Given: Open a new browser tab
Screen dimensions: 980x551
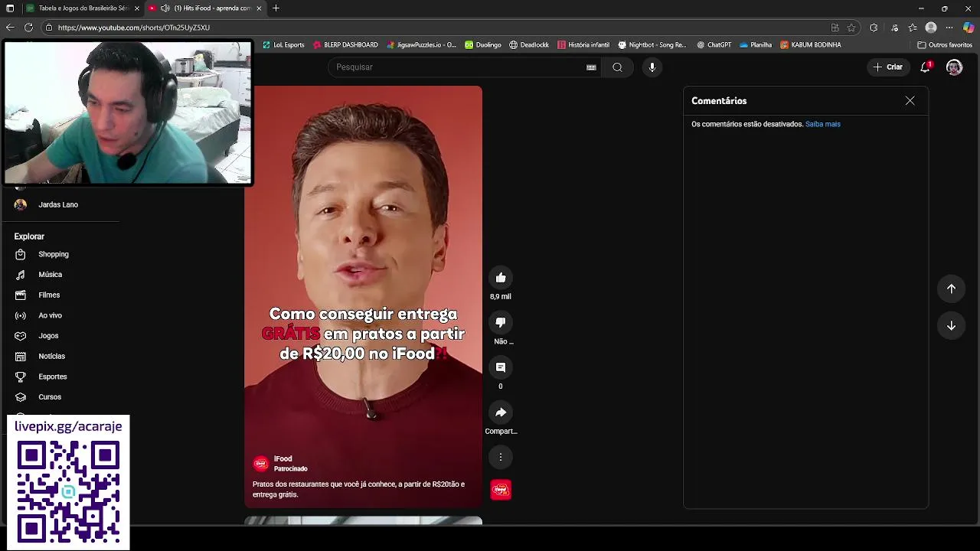Looking at the screenshot, I should [x=276, y=8].
